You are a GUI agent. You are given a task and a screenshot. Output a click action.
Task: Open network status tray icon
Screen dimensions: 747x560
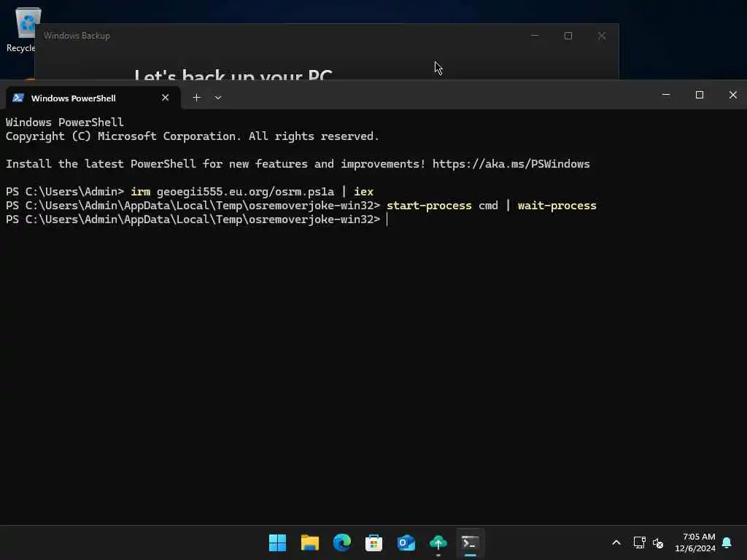pos(639,542)
